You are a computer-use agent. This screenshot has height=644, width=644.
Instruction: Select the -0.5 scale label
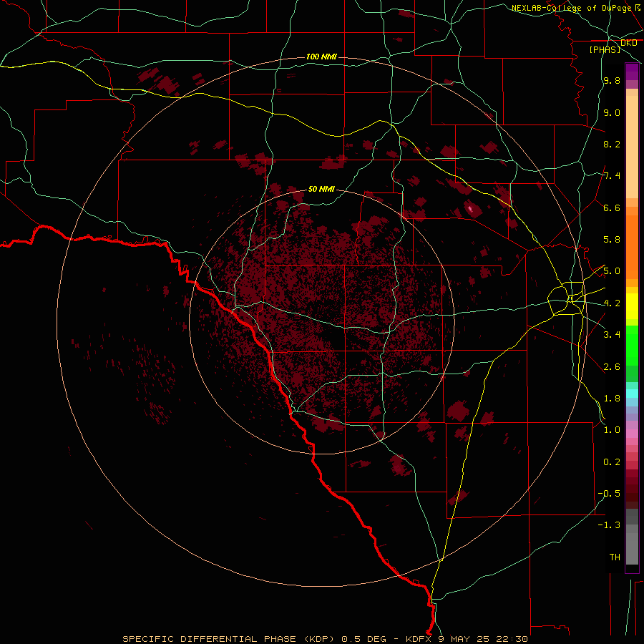(609, 494)
